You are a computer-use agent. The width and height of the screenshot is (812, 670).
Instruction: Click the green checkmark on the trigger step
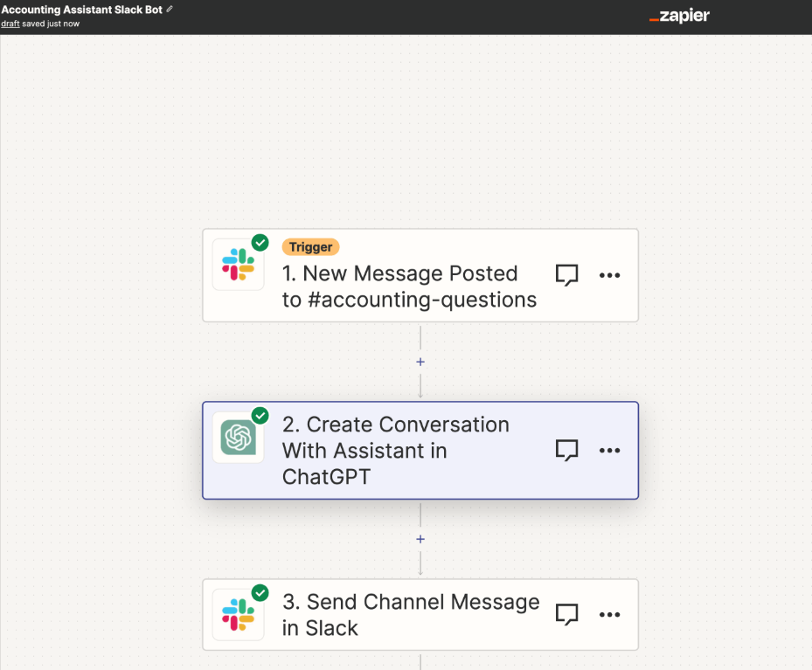pos(260,243)
